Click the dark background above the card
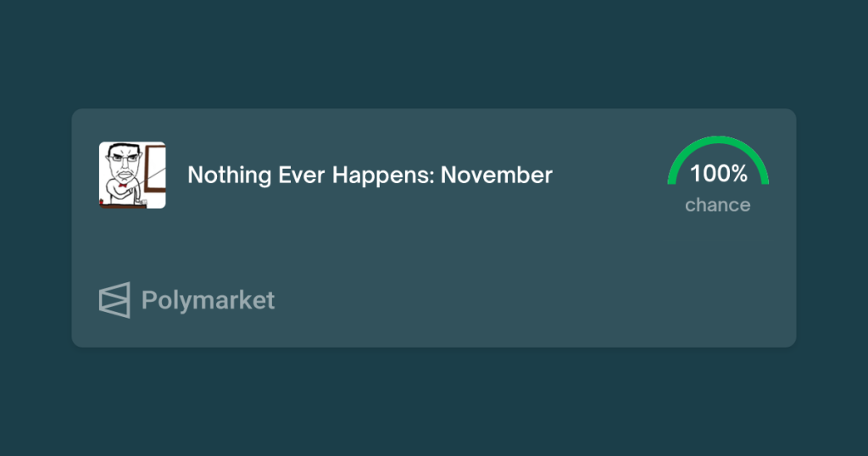This screenshot has height=456, width=868. click(x=434, y=51)
